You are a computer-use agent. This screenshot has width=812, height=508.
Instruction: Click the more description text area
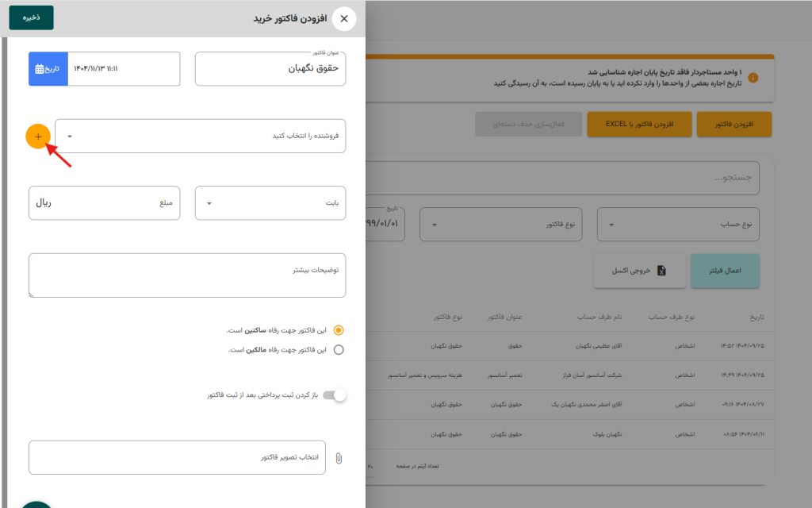click(x=186, y=275)
